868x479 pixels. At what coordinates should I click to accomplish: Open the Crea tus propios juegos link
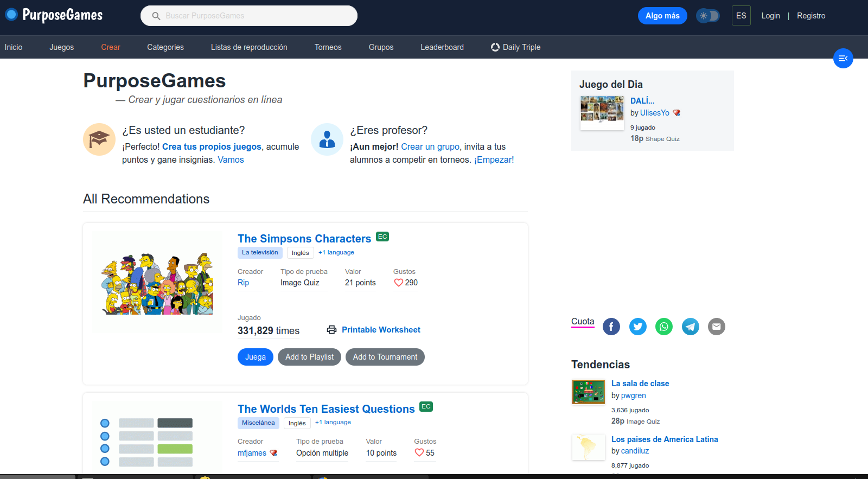212,146
